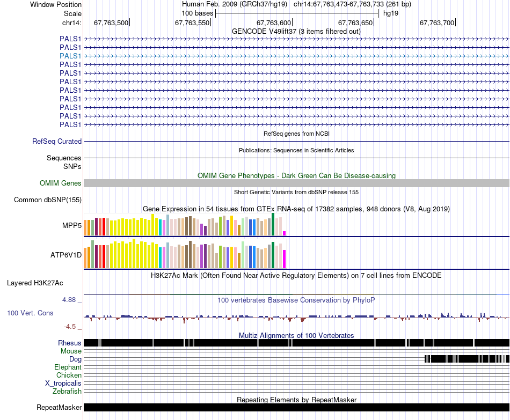Click the 100 bases scale bar
Screen dimensions: 510x420
[297, 13]
